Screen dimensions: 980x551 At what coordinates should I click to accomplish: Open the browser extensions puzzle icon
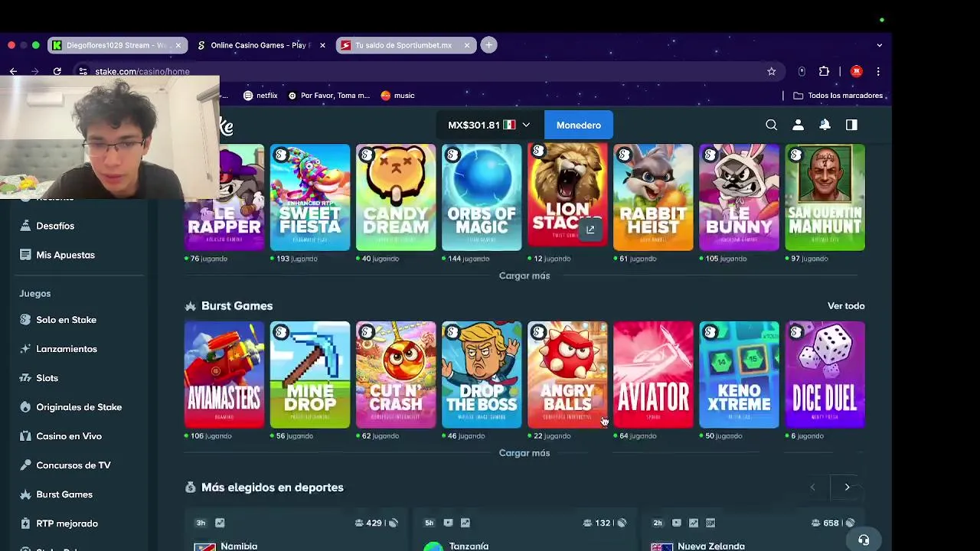(824, 71)
